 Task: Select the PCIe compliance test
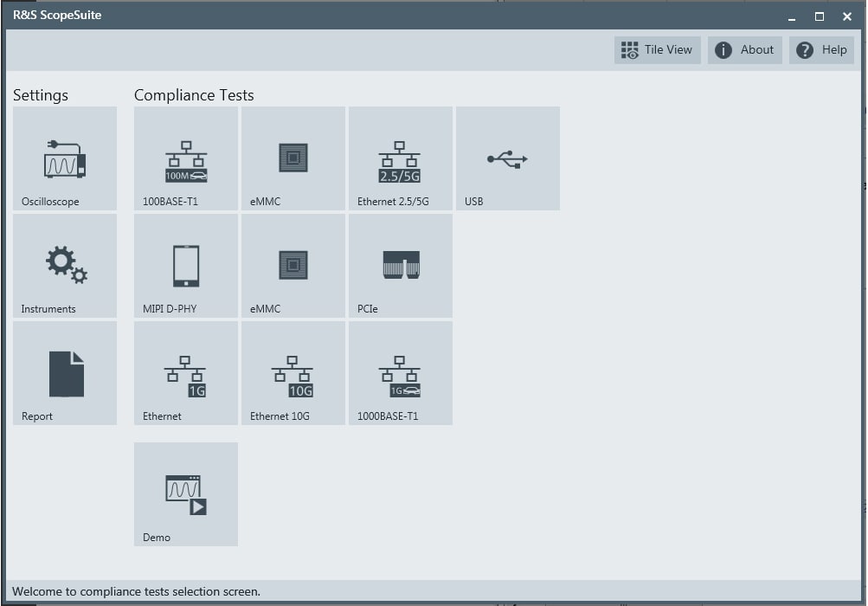(400, 266)
